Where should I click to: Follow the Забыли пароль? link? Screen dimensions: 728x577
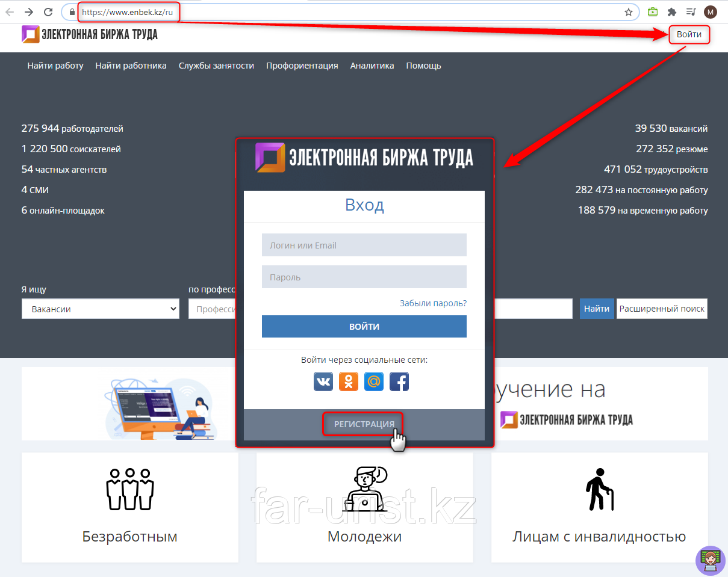click(433, 303)
